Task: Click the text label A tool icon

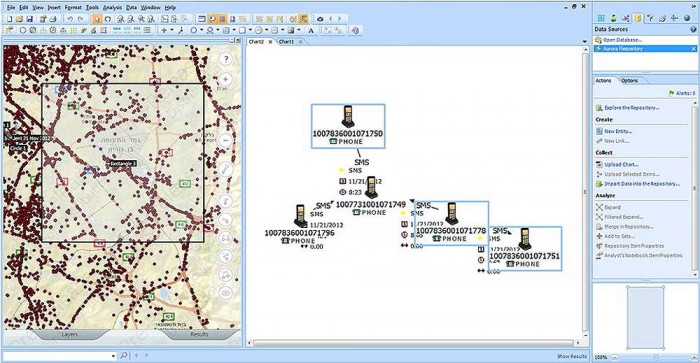Action: pos(311,30)
